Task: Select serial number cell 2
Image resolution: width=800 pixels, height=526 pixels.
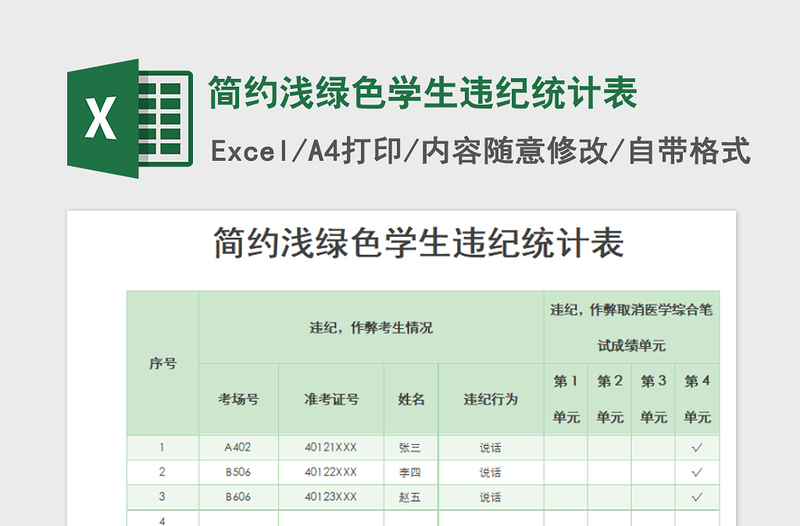Action: [163, 472]
